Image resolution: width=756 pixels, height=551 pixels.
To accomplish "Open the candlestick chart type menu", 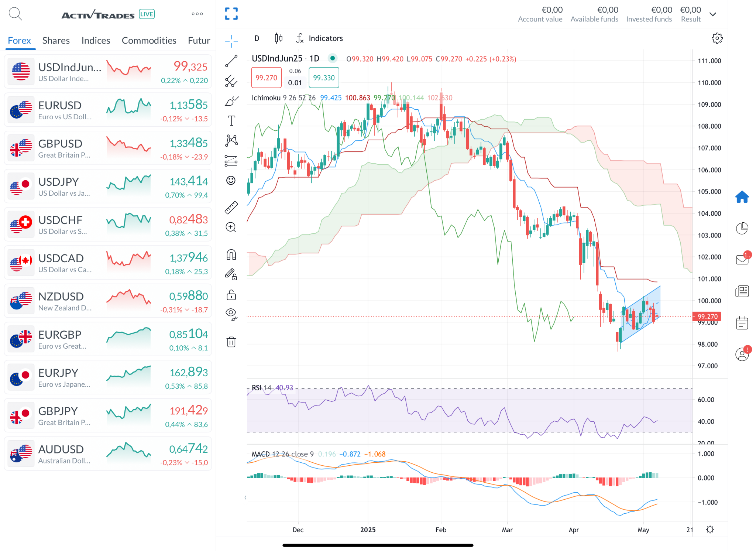I will pos(279,38).
